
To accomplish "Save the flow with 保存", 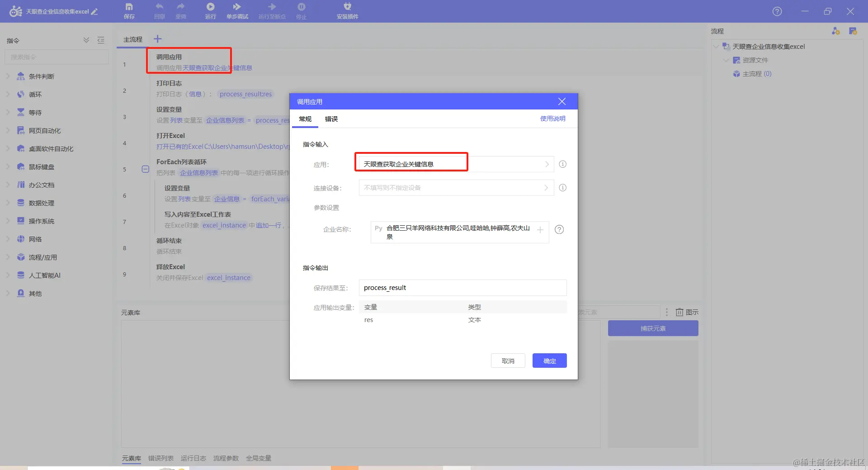I will [129, 11].
